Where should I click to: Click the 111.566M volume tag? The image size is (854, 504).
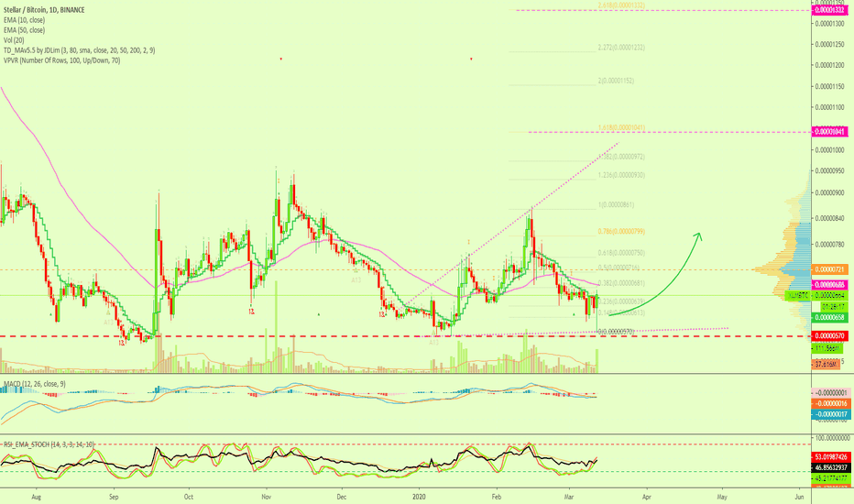pyautogui.click(x=827, y=348)
